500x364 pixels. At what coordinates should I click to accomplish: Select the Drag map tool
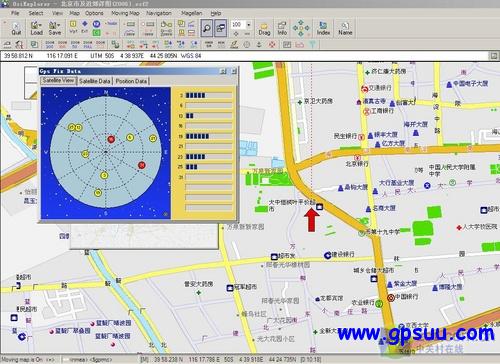[x=264, y=29]
